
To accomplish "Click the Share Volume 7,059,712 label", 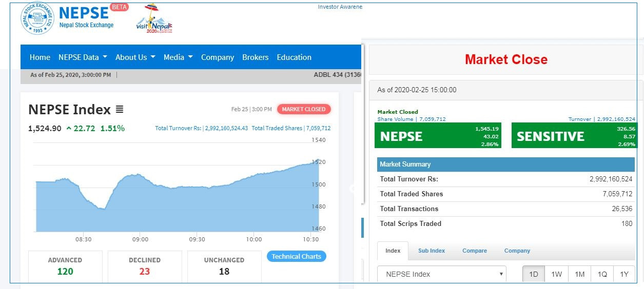I will pyautogui.click(x=412, y=119).
